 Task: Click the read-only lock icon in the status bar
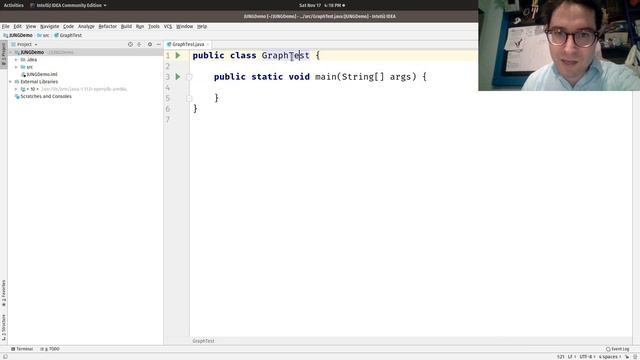coord(627,356)
